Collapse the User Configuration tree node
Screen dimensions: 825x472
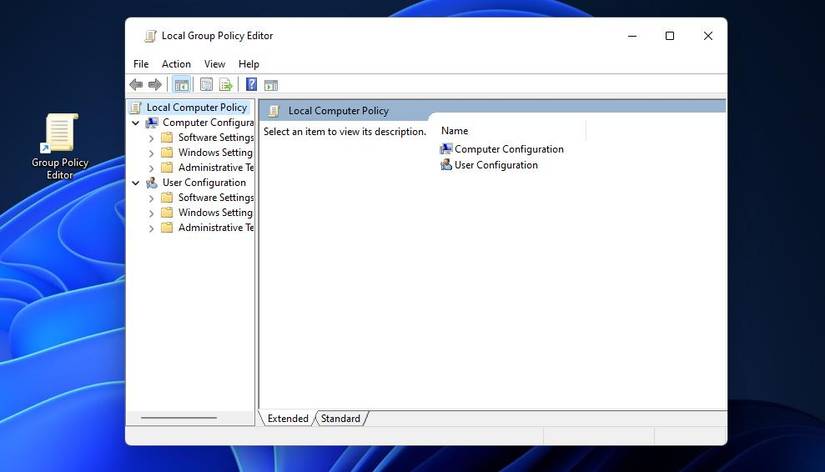136,183
